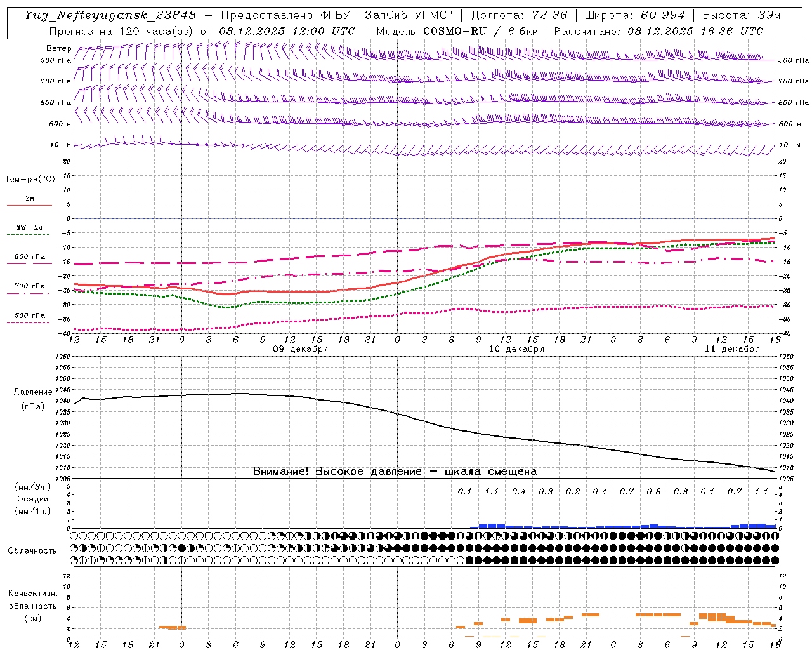This screenshot has width=812, height=650.
Task: Click the 09 декабря date label
Action: click(300, 349)
